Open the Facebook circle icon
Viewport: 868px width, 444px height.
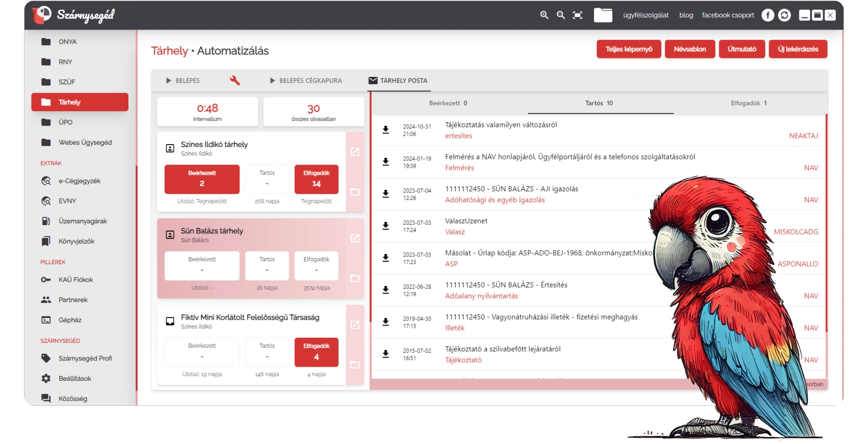(x=768, y=15)
